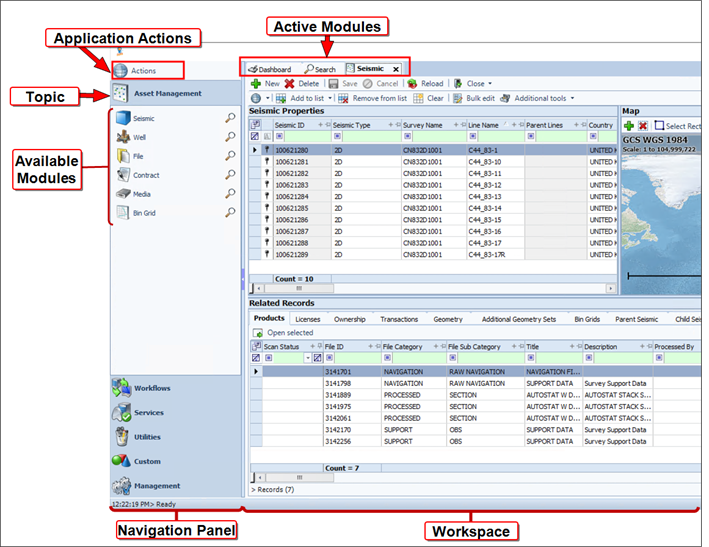Activate the Select Rectangle map tool
This screenshot has width=709, height=547.
(x=678, y=126)
